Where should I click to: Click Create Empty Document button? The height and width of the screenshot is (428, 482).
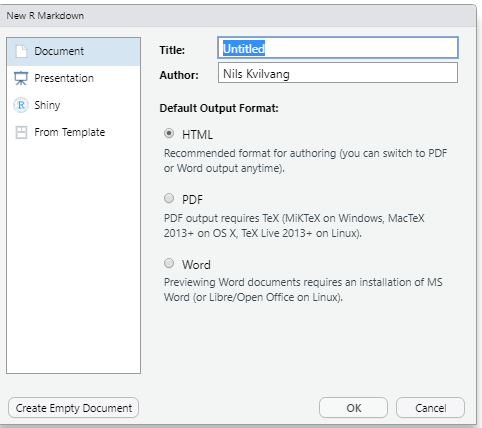(73, 408)
